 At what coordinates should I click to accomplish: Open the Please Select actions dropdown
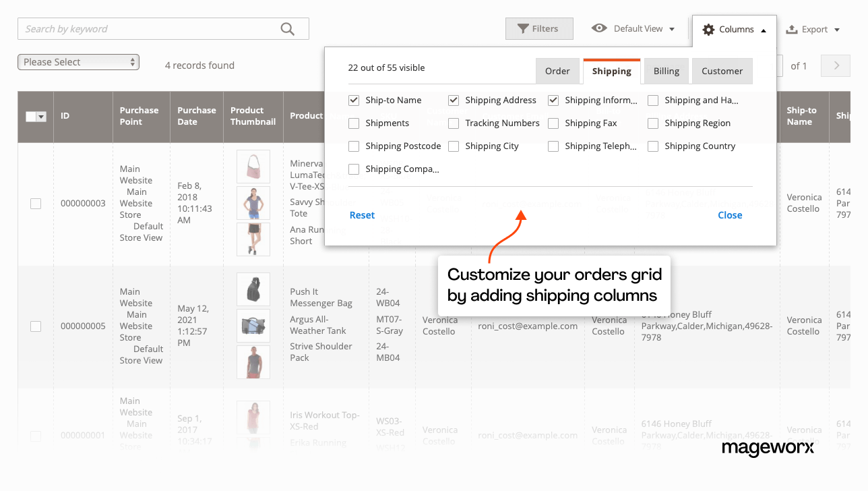pos(78,61)
